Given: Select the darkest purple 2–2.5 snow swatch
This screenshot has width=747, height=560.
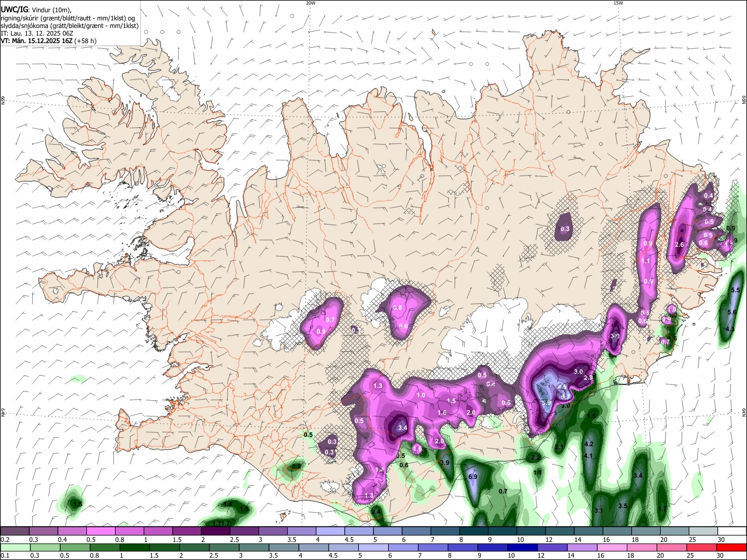Looking at the screenshot, I should pyautogui.click(x=215, y=531).
